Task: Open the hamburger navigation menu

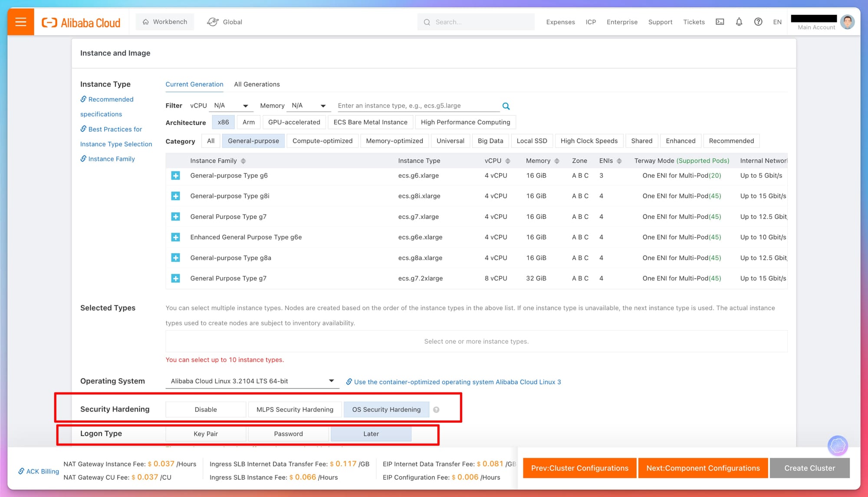Action: point(20,22)
